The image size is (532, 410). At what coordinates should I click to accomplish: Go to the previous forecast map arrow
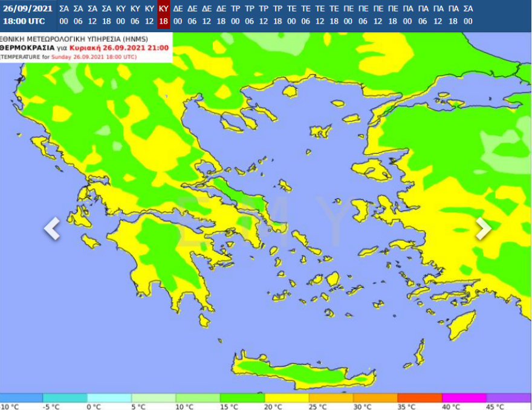coord(52,229)
